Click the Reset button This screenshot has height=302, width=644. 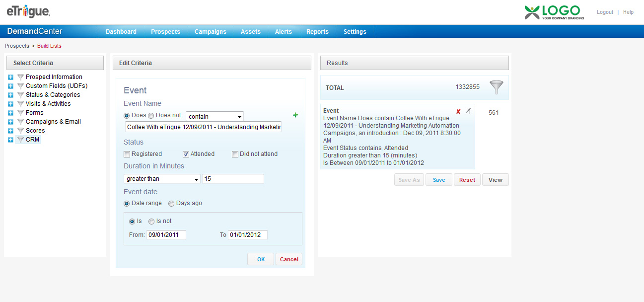point(467,180)
